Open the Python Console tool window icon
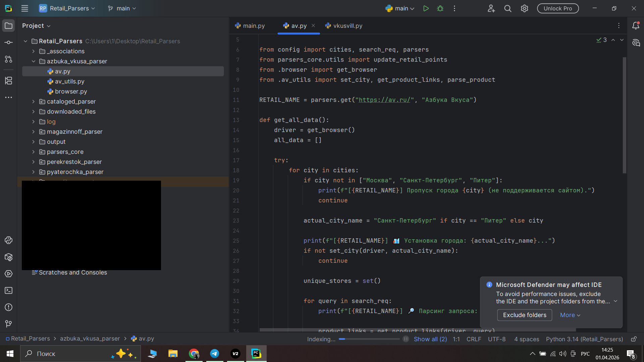The height and width of the screenshot is (362, 644). click(x=9, y=240)
